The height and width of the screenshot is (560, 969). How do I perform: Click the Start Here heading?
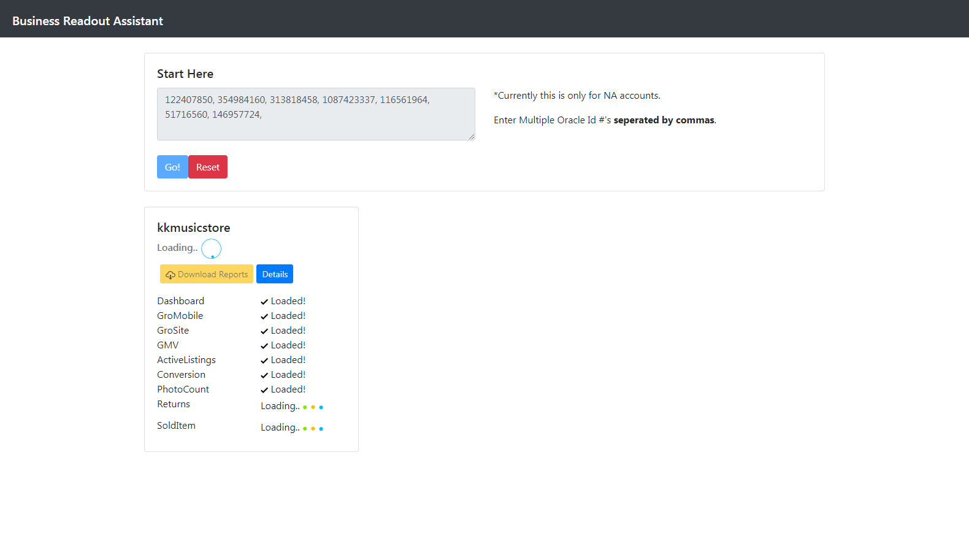click(185, 74)
